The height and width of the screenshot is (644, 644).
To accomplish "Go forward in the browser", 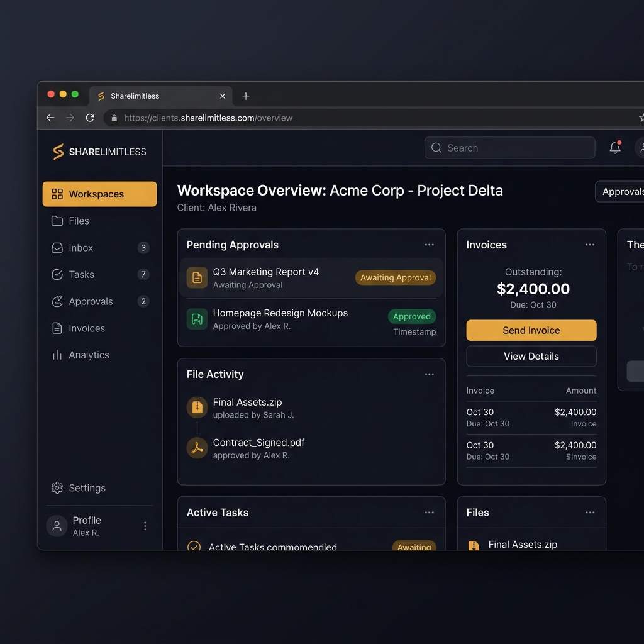I will tap(70, 118).
